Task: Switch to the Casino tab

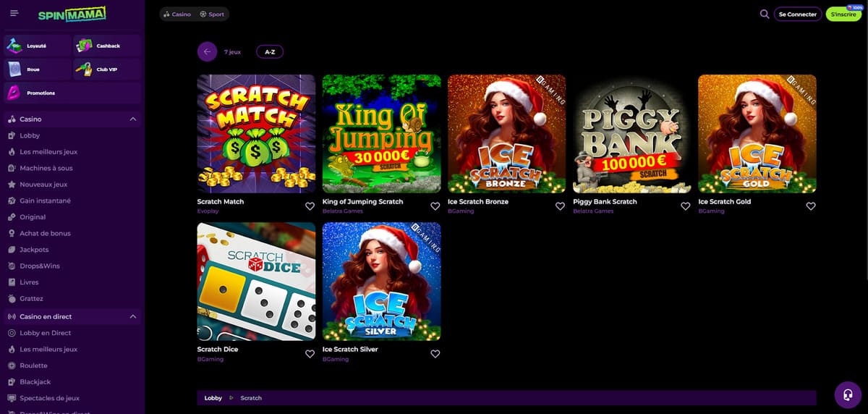Action: 177,14
